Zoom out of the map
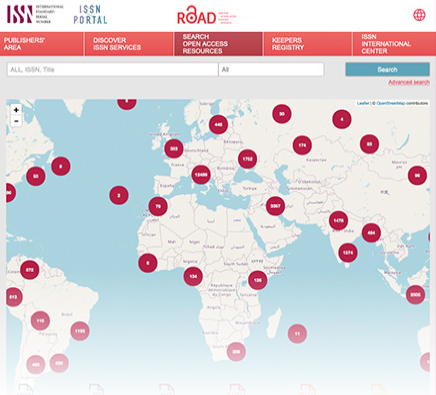 click(x=16, y=121)
